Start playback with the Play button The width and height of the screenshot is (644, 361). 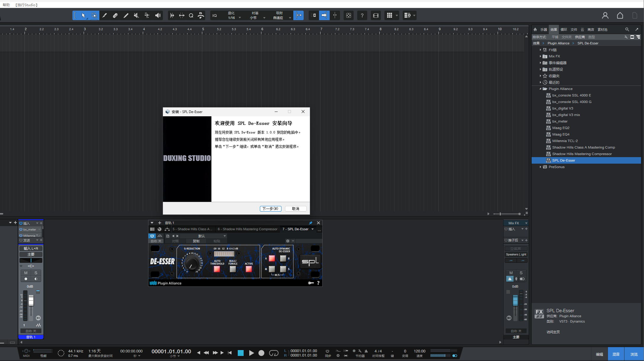pos(251,353)
